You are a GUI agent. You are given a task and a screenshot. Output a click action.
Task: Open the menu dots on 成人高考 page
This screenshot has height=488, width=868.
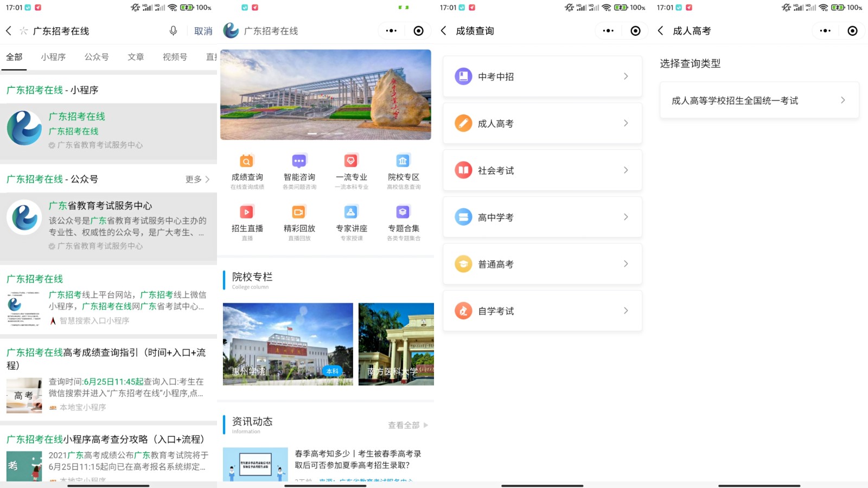click(x=825, y=31)
